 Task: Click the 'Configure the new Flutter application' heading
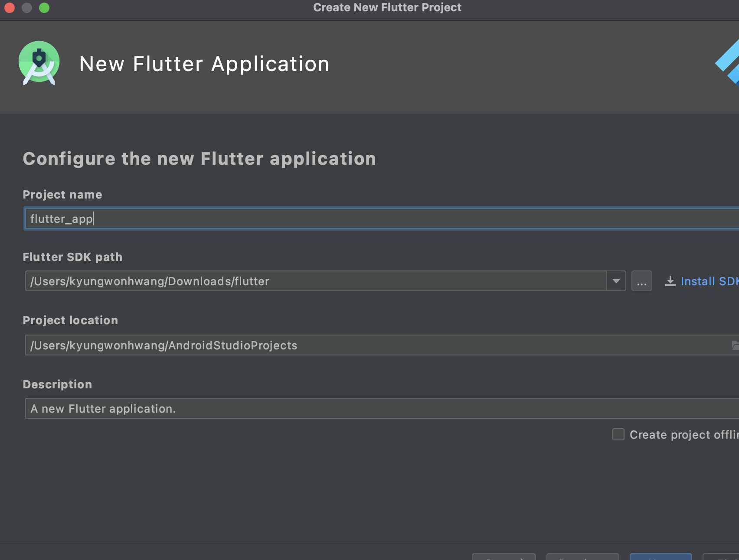coord(199,159)
